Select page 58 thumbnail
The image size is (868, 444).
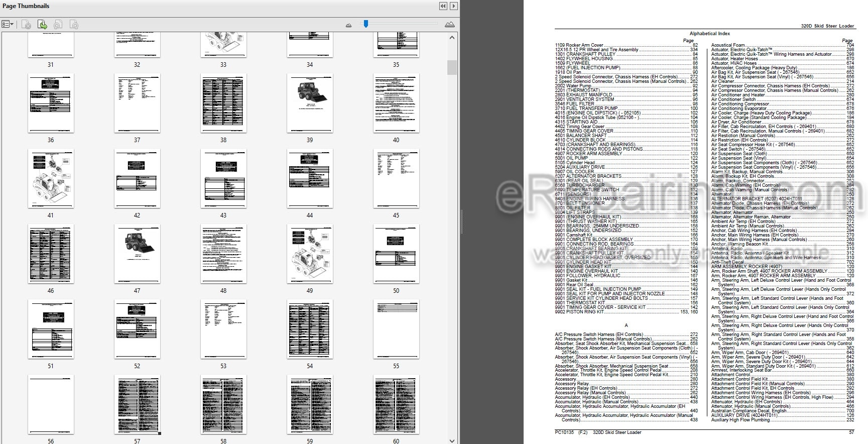[223, 404]
